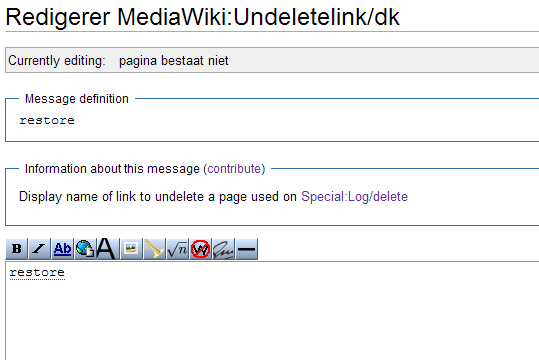Viewport: 539px width, 360px height.
Task: Insert external link using globe icon
Action: tap(85, 249)
